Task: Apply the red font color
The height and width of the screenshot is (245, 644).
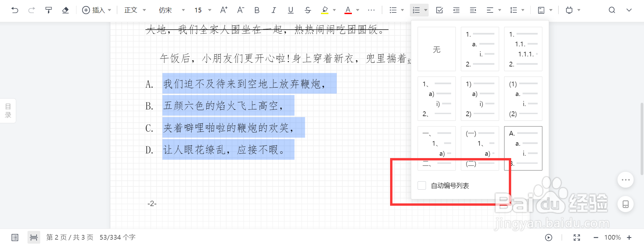Action: point(348,10)
